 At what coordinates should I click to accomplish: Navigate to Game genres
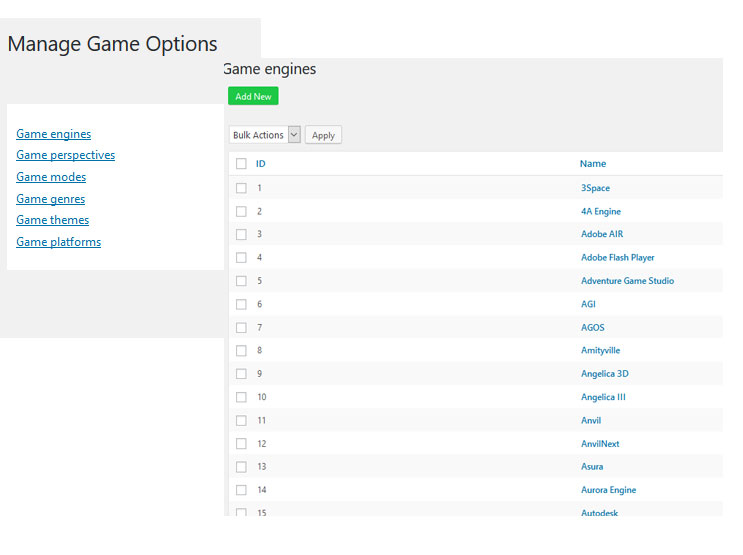(50, 199)
